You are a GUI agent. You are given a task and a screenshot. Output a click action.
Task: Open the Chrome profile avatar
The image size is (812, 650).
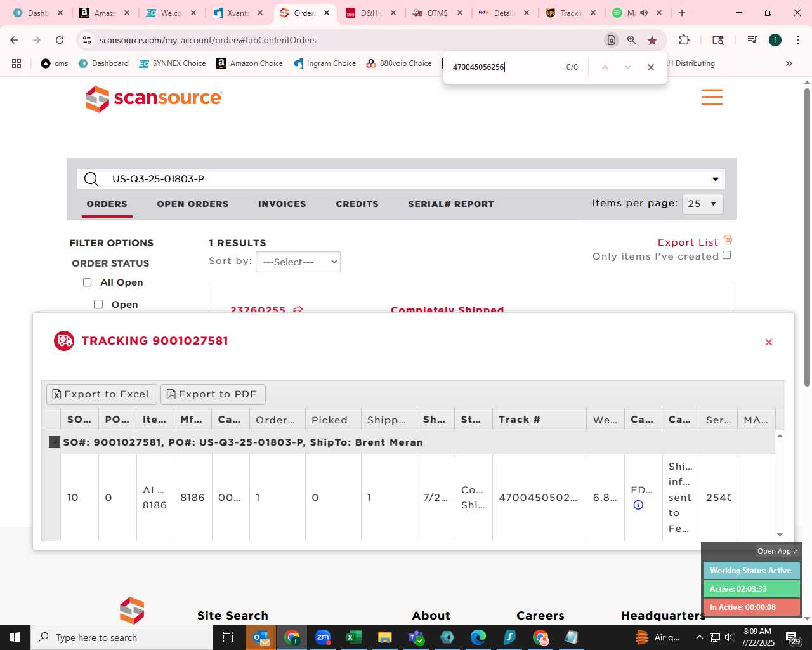775,40
